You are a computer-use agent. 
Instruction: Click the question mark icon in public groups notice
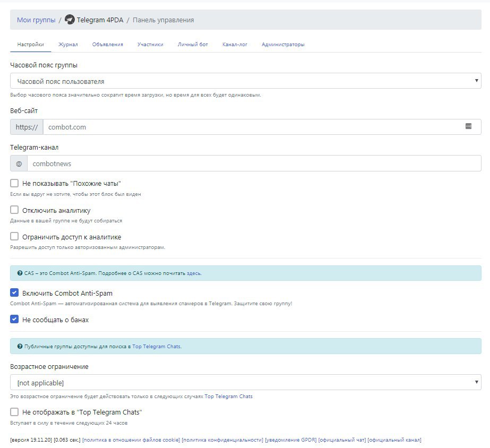(x=20, y=346)
